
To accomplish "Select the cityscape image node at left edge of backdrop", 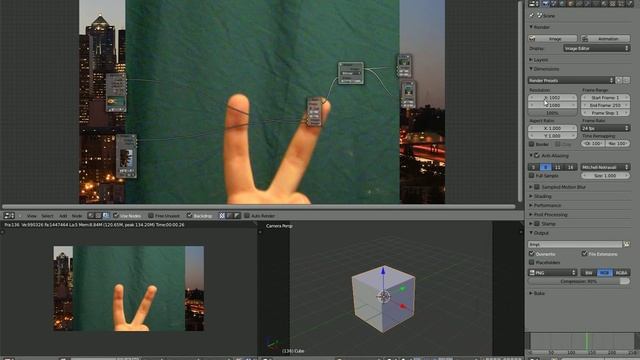I will 116,93.
